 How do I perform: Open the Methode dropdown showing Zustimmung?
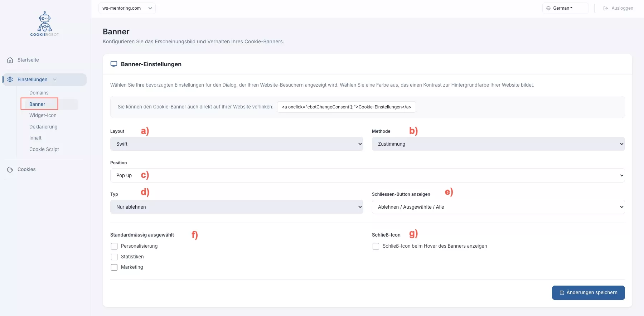pyautogui.click(x=498, y=144)
